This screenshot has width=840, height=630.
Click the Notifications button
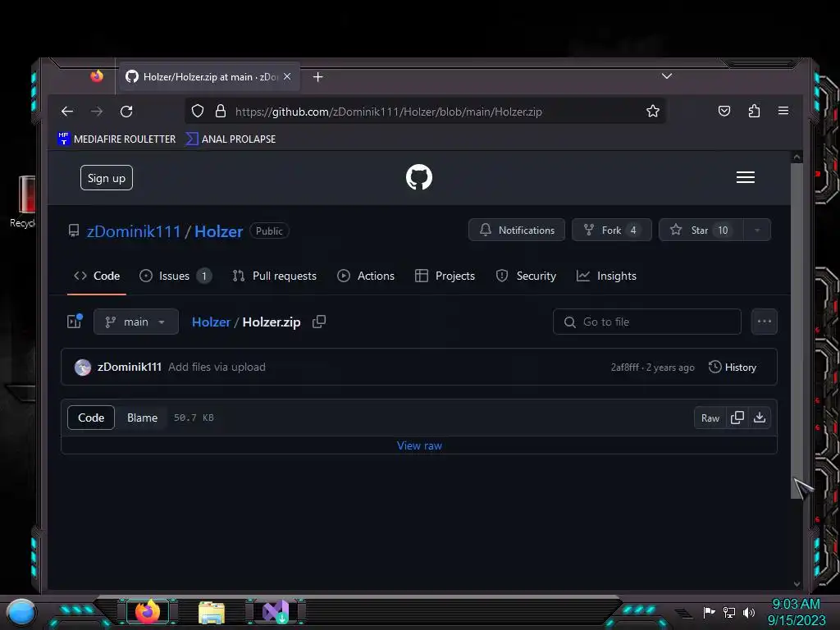(517, 230)
